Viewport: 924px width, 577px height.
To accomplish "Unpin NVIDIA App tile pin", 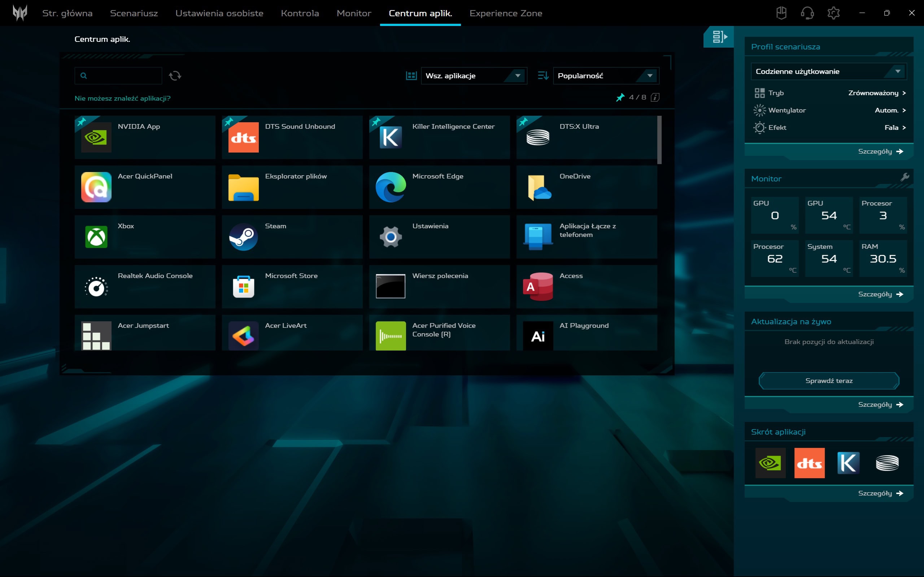I will pos(81,122).
